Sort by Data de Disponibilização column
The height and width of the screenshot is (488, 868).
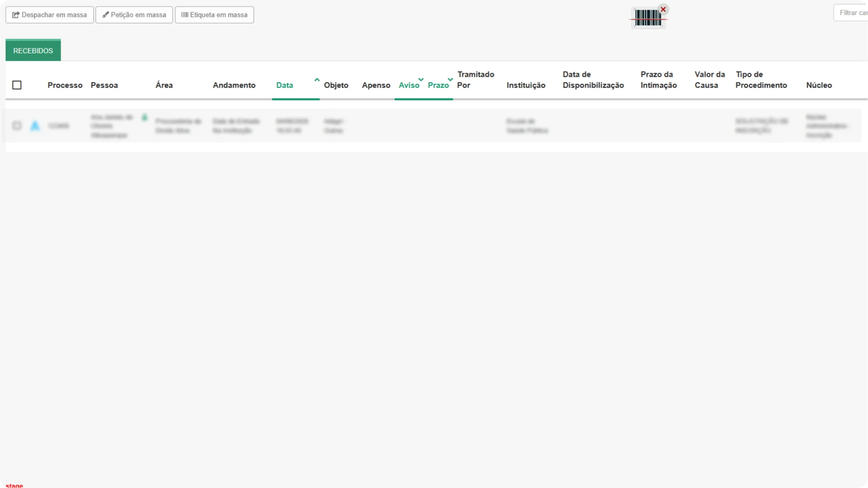[x=593, y=80]
